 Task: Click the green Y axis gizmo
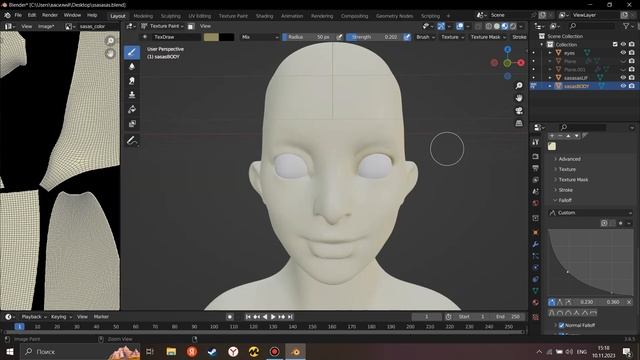[507, 63]
